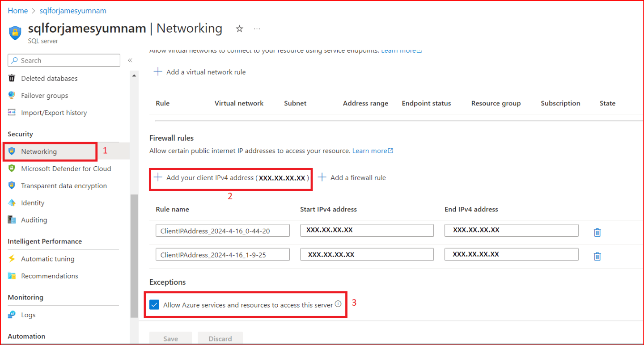Add your client IPv4 address

click(x=231, y=177)
